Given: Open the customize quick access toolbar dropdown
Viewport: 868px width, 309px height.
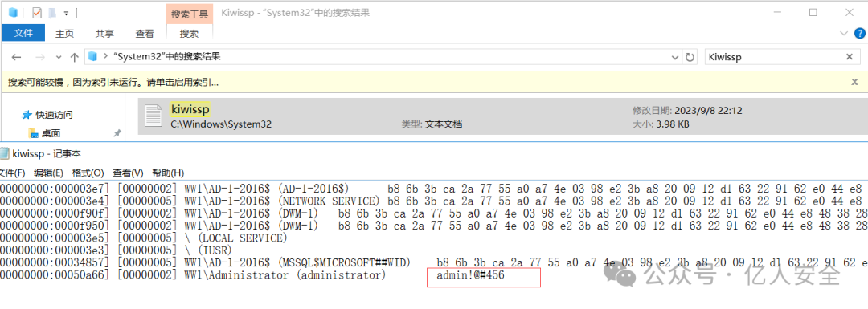Looking at the screenshot, I should (x=67, y=13).
